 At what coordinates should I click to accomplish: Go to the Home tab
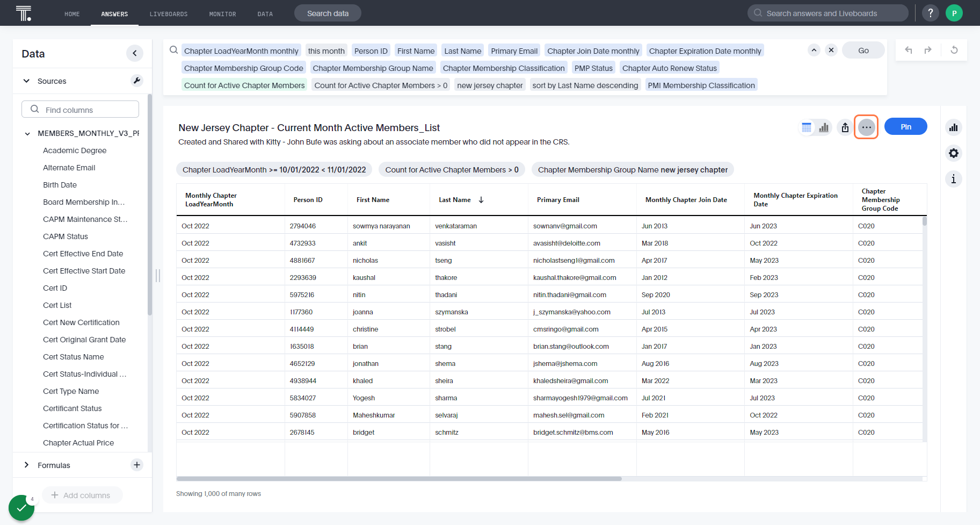72,14
